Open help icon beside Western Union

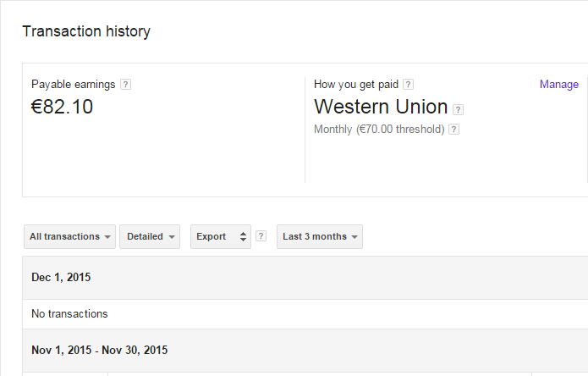pyautogui.click(x=458, y=109)
